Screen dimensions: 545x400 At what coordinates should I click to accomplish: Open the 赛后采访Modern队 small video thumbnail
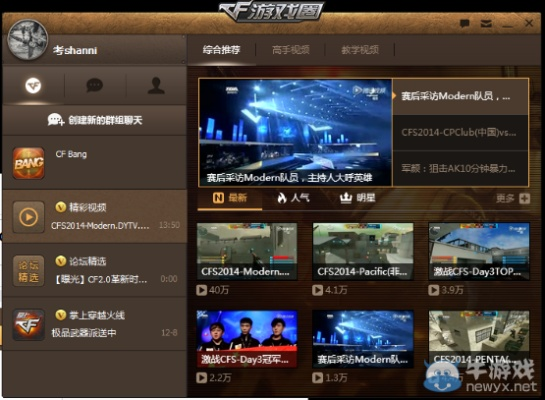pyautogui.click(x=363, y=339)
